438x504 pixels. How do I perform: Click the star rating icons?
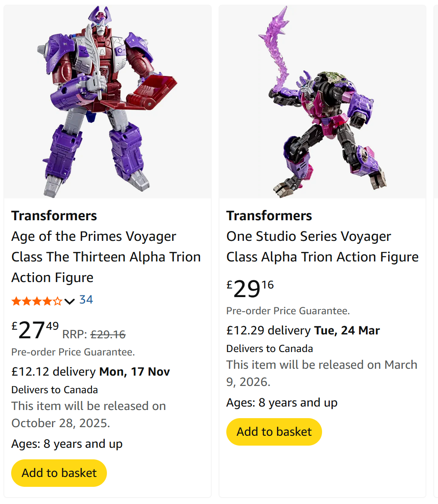tap(37, 301)
